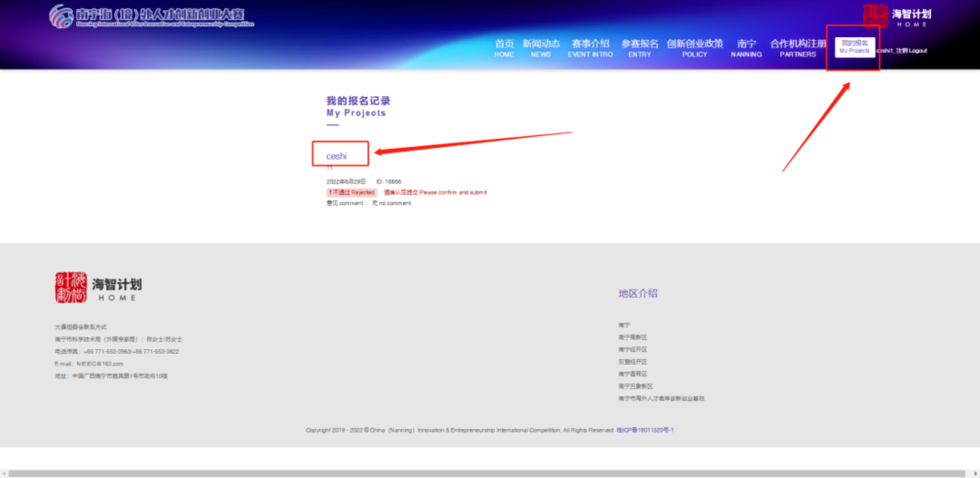980x478 pixels.
Task: Select 创新创业政策 POLICY in navigation
Action: tap(694, 48)
